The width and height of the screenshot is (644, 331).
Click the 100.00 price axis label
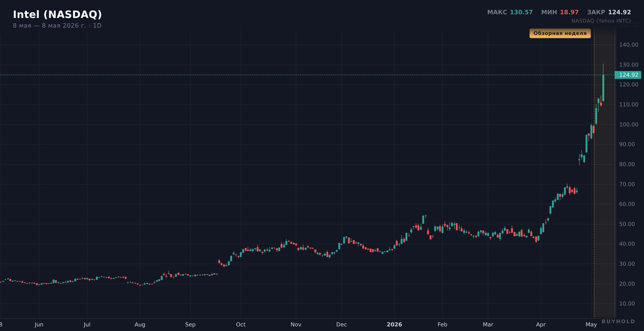tap(629, 124)
